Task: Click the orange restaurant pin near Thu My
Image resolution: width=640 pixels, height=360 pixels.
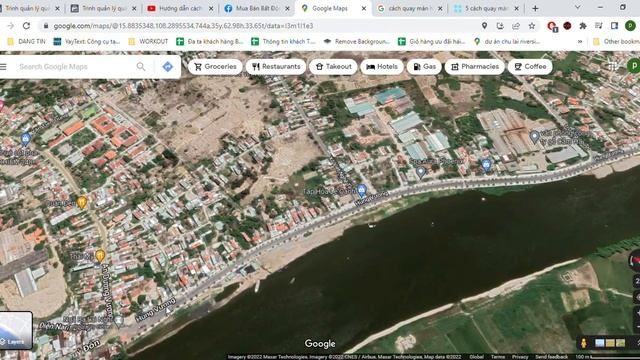Action: click(100, 256)
